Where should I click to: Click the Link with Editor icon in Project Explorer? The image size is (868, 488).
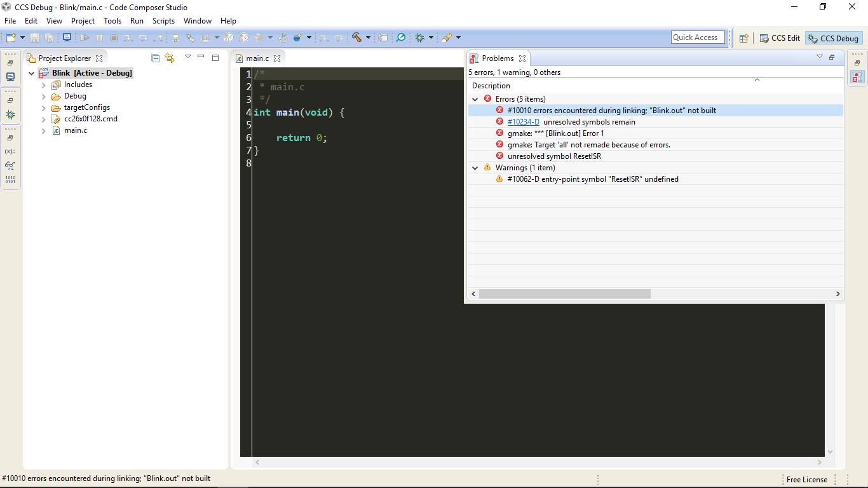(x=170, y=58)
